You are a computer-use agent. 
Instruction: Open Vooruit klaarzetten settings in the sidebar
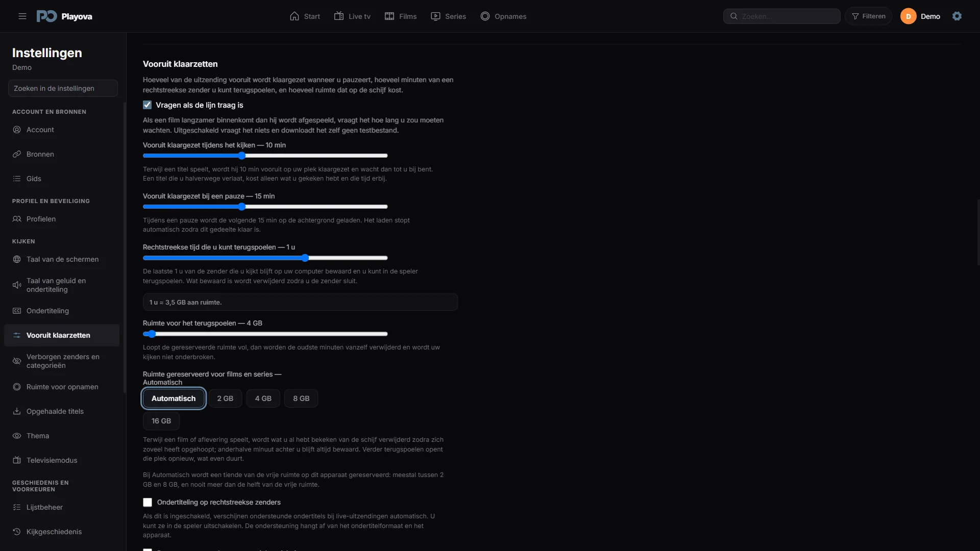tap(62, 335)
